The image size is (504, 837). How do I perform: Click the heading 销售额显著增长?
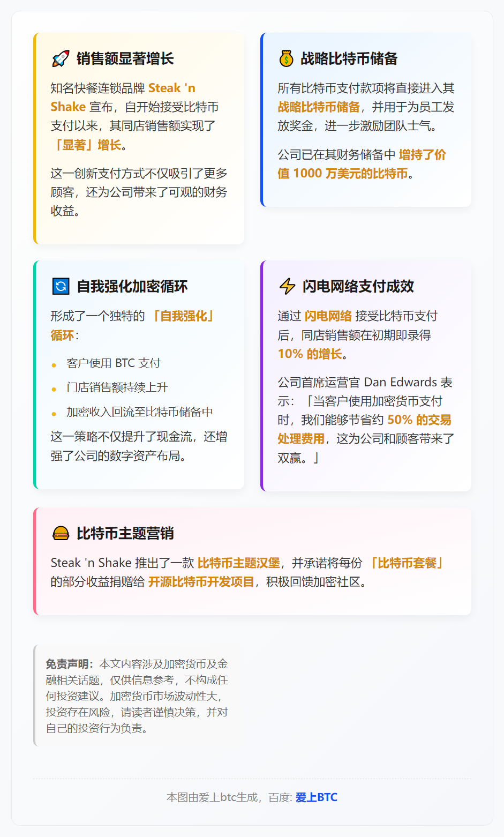[x=125, y=58]
